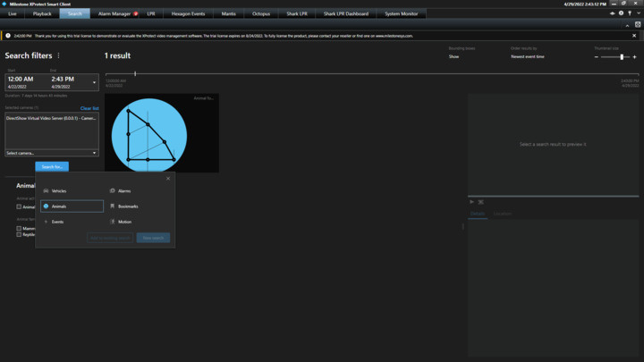Close the search category popup
Screen dimensions: 644x362
coord(167,178)
